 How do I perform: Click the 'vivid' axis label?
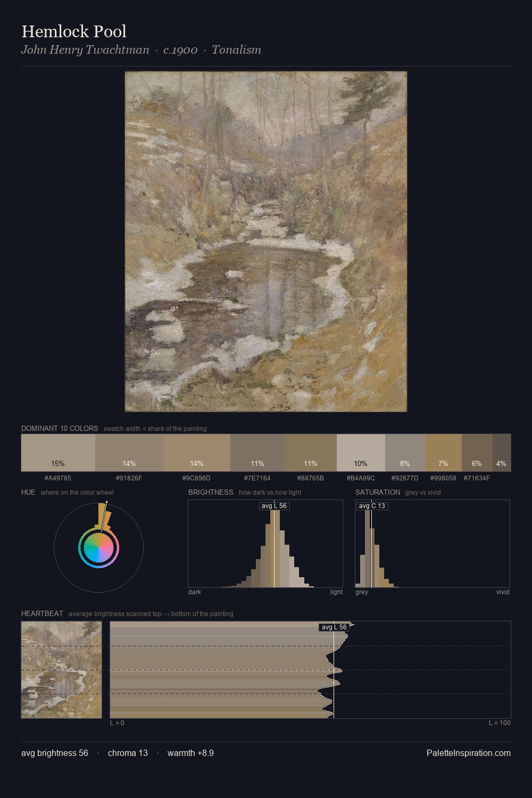(x=503, y=592)
